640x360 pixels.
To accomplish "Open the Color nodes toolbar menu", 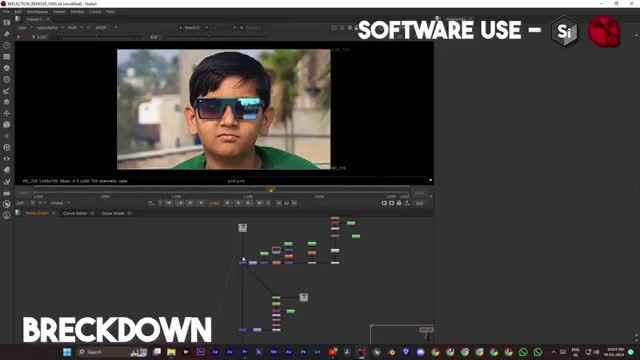I will point(7,68).
